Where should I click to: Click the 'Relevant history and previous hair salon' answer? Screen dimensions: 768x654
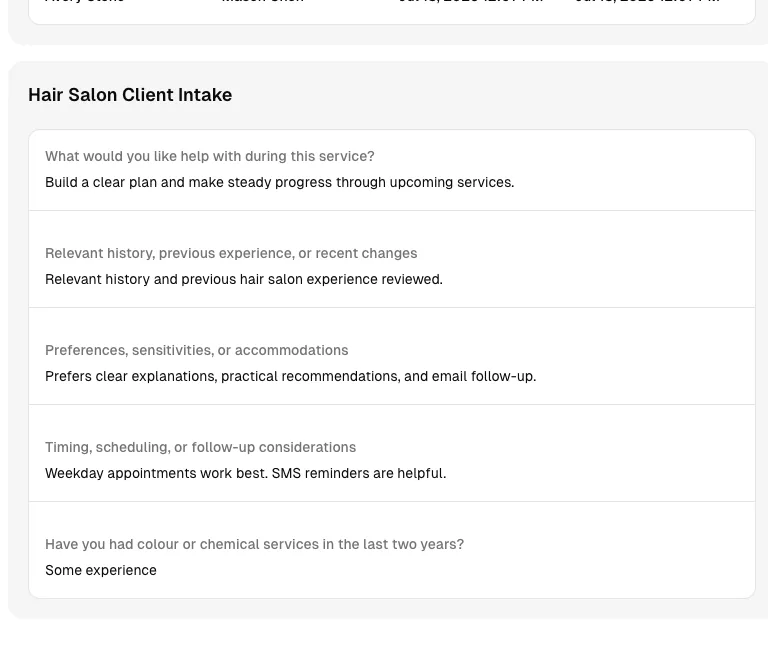(244, 279)
